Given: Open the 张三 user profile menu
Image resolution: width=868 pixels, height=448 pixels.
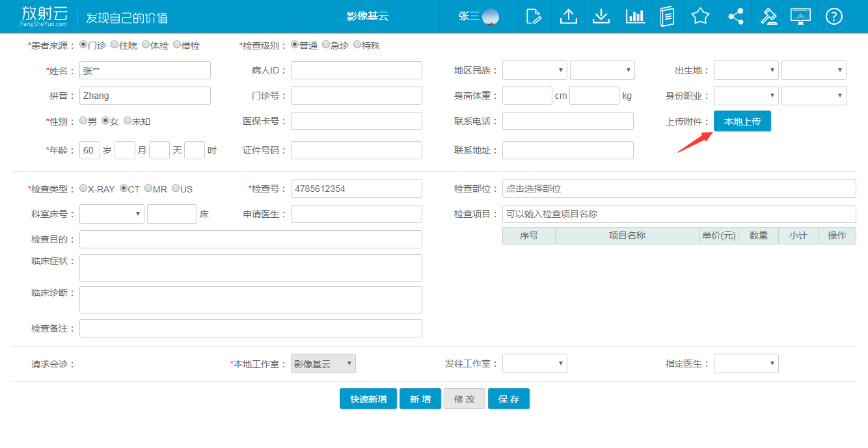Looking at the screenshot, I should tap(478, 16).
